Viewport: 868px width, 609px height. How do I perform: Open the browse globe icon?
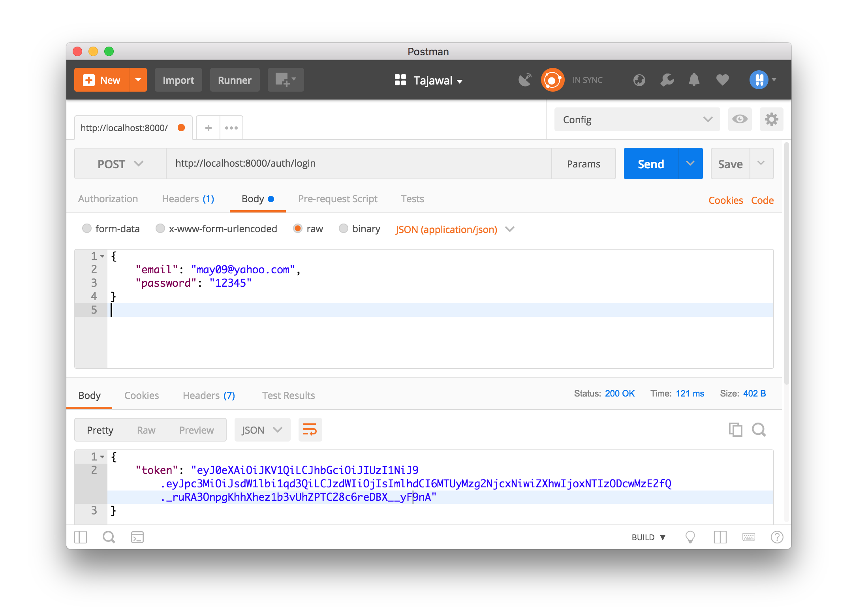pyautogui.click(x=639, y=80)
